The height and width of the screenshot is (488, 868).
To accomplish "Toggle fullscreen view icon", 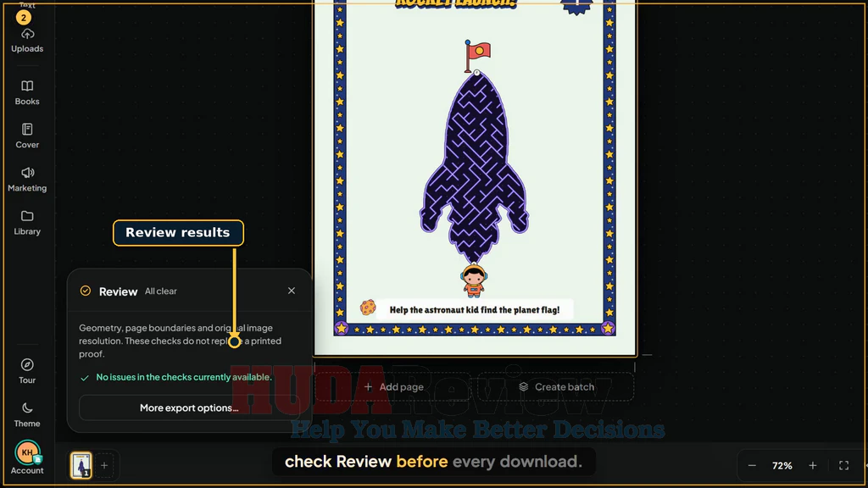I will 843,466.
